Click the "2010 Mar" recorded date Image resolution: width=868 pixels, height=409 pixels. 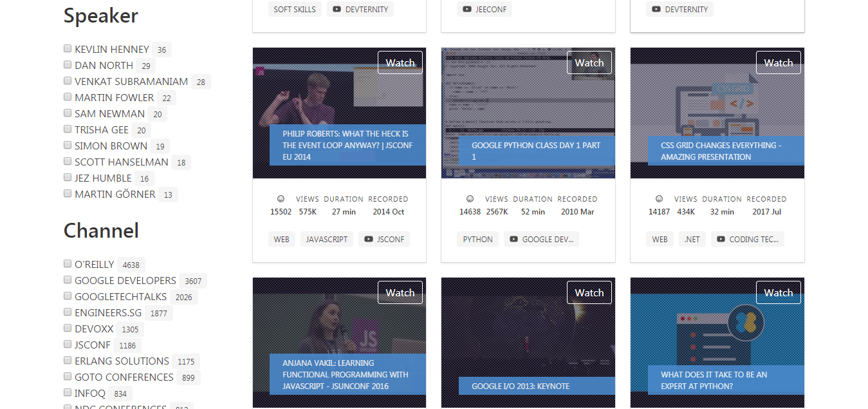click(x=578, y=211)
